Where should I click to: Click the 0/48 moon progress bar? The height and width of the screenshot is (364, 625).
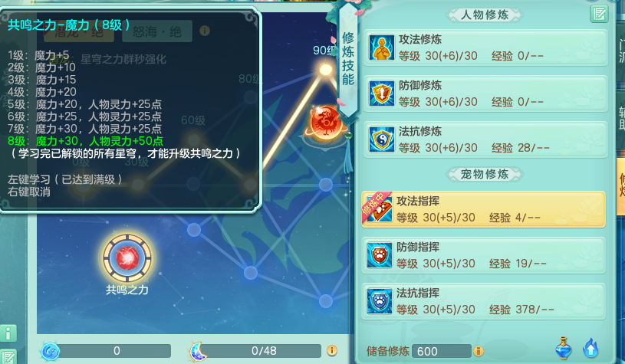tap(265, 351)
